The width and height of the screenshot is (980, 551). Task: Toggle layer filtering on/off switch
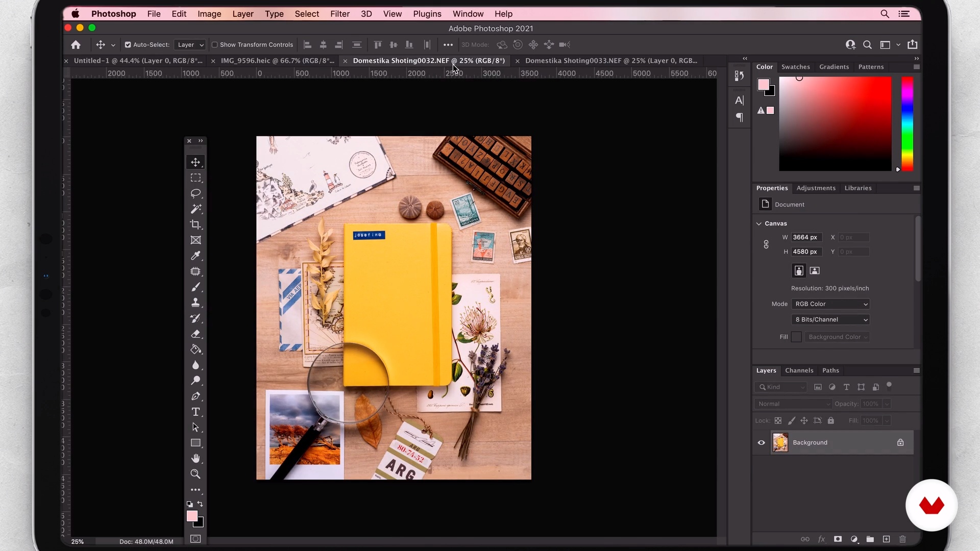(889, 385)
